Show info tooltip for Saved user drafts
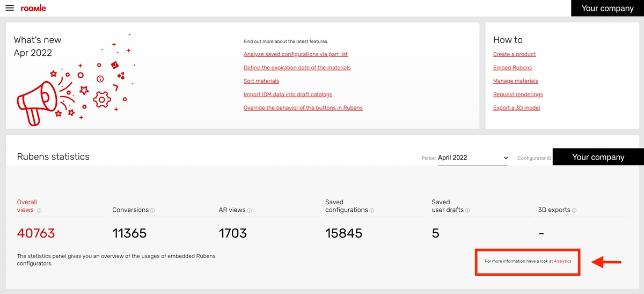Screen dimensions: 644x294 point(468,211)
